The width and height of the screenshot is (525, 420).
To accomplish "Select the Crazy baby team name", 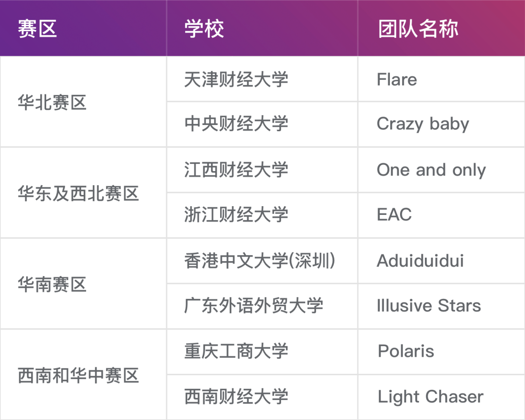I will 423,124.
